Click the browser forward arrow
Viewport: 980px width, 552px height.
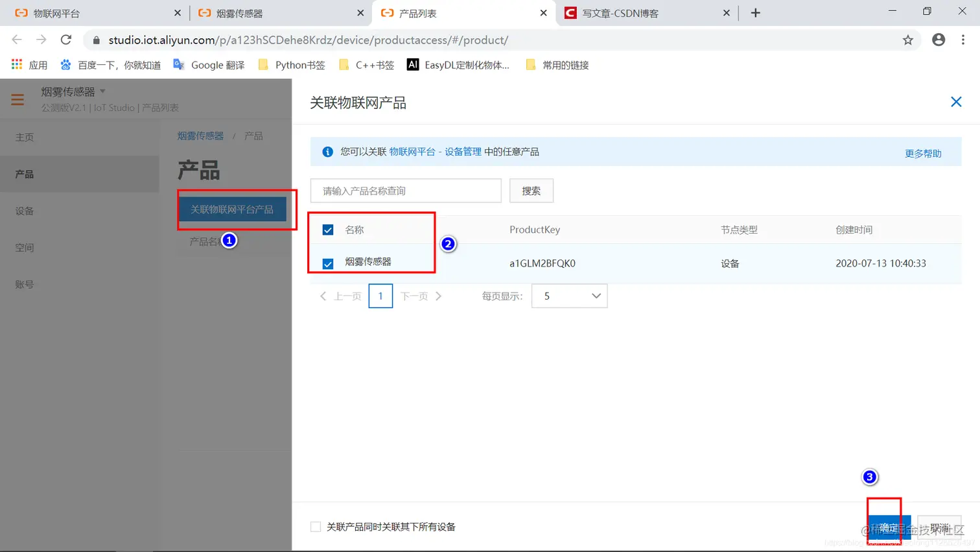[41, 40]
